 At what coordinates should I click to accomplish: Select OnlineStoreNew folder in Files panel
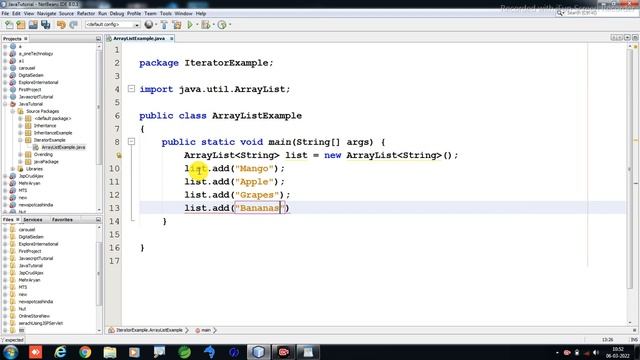pyautogui.click(x=34, y=316)
